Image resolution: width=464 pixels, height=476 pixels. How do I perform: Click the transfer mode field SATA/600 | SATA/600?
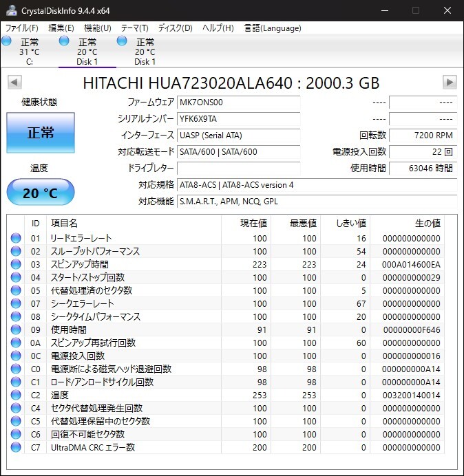(238, 152)
